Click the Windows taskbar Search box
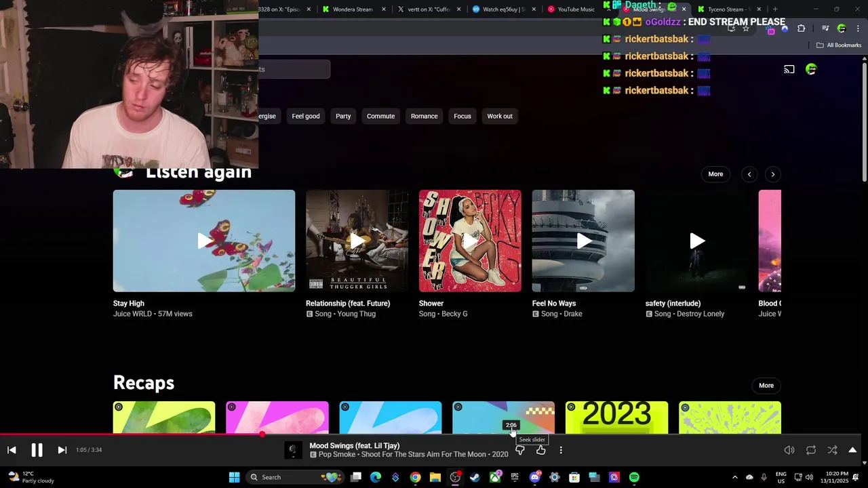Viewport: 868px width, 488px height. coord(294,477)
